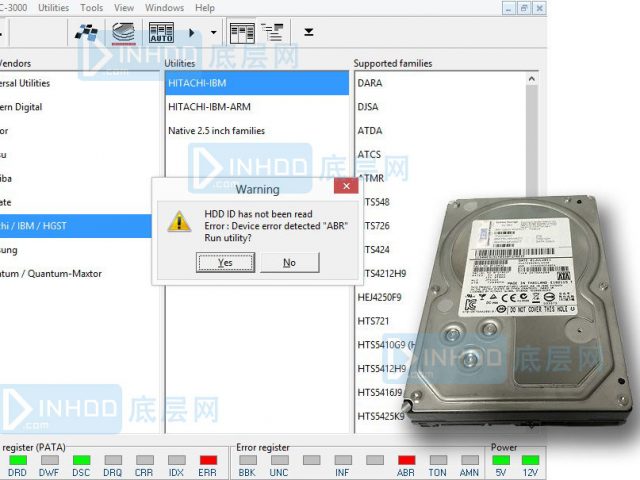Open the Windows menu
This screenshot has height=480, width=640.
[164, 8]
